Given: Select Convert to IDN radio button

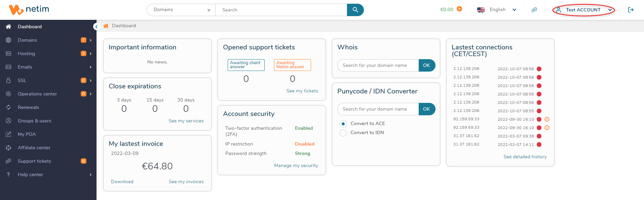Looking at the screenshot, I should click(x=343, y=133).
